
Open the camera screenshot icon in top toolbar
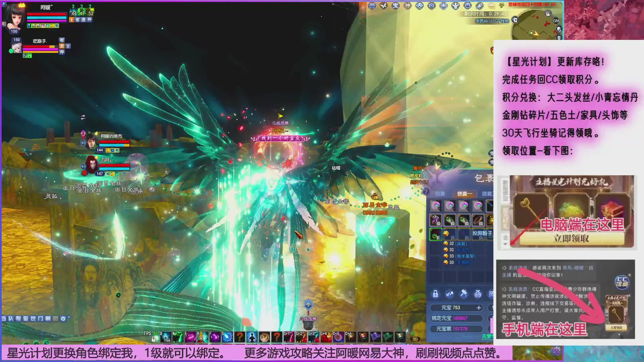[x=431, y=6]
